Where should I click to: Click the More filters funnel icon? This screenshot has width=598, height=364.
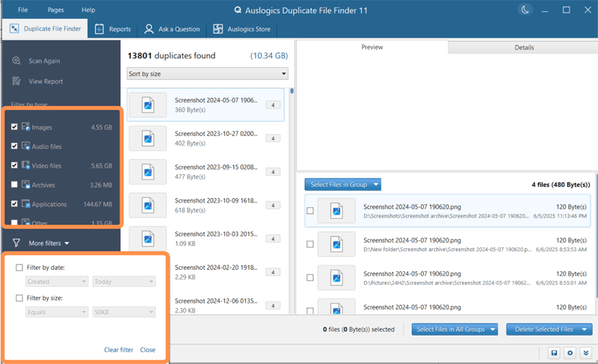16,243
